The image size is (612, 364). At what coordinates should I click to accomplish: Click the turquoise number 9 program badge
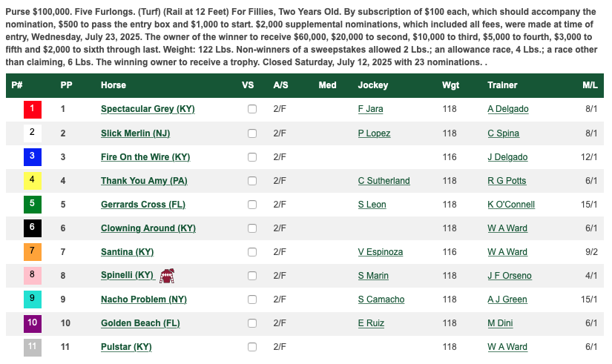[x=33, y=300]
